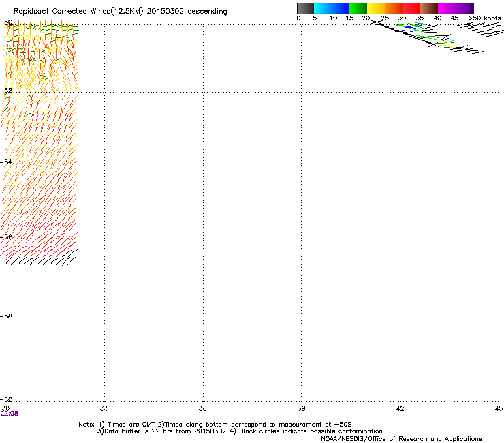This screenshot has width=504, height=443.
Task: Click the yellow 20-25 knots legend swatch
Action: pyautogui.click(x=376, y=8)
